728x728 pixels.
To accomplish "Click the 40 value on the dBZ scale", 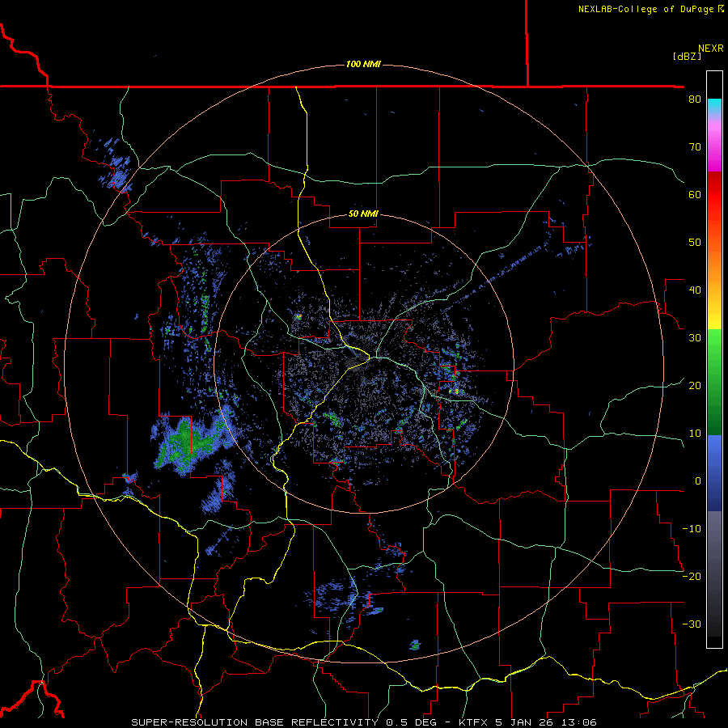I will pyautogui.click(x=695, y=290).
